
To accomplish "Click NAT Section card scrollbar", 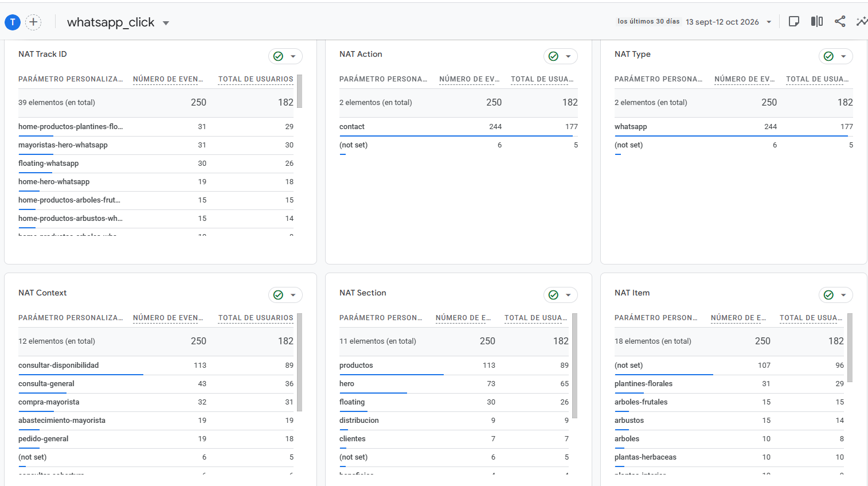I will [x=575, y=366].
